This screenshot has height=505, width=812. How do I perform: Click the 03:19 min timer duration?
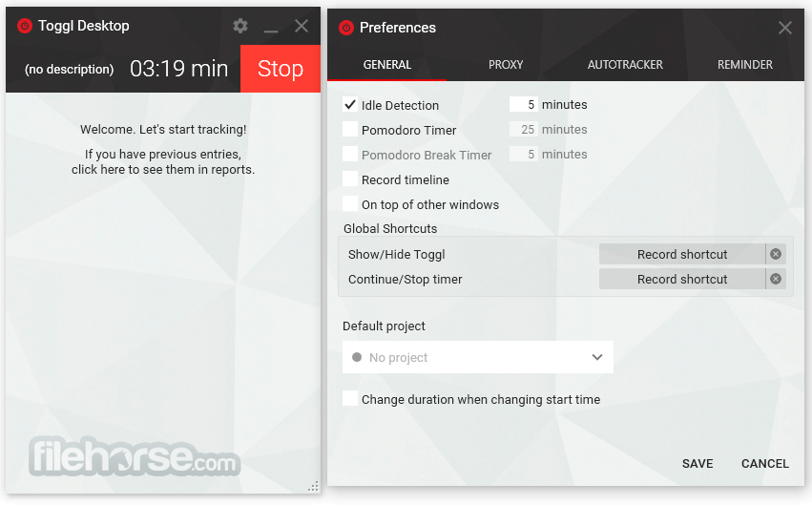pos(179,69)
